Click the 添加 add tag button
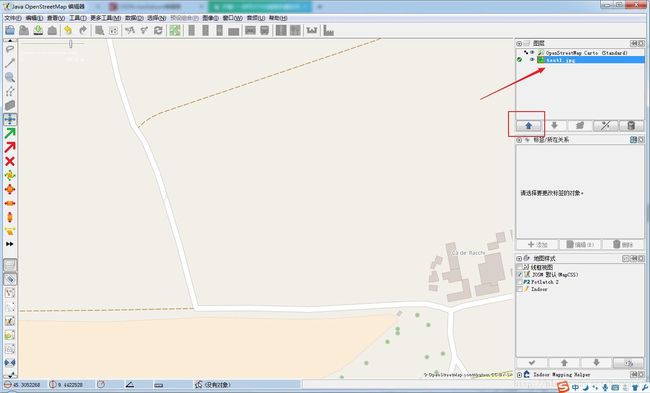650x393 pixels. tap(537, 245)
